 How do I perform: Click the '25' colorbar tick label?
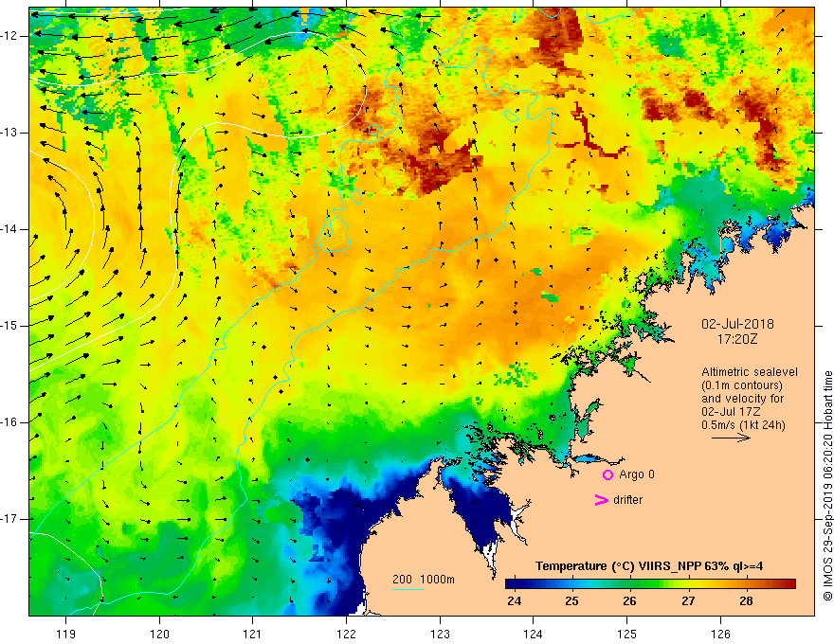[571, 601]
